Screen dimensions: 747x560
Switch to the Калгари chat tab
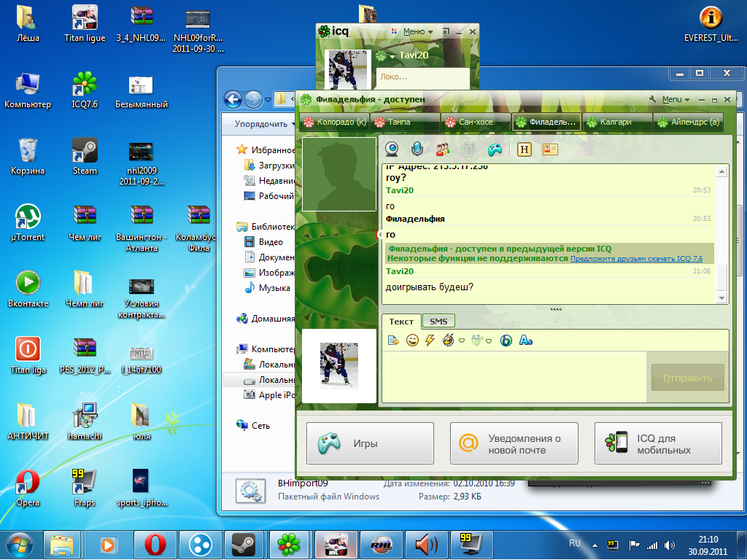tap(617, 122)
